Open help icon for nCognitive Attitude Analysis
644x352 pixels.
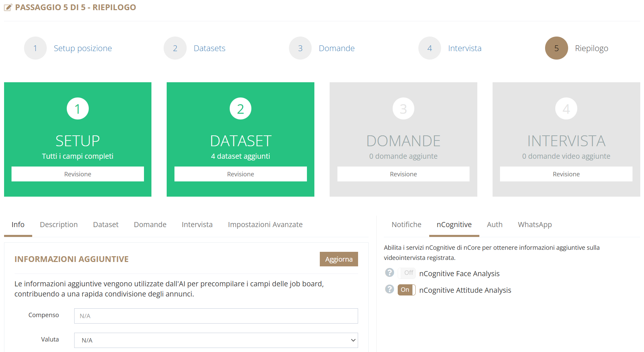390,289
